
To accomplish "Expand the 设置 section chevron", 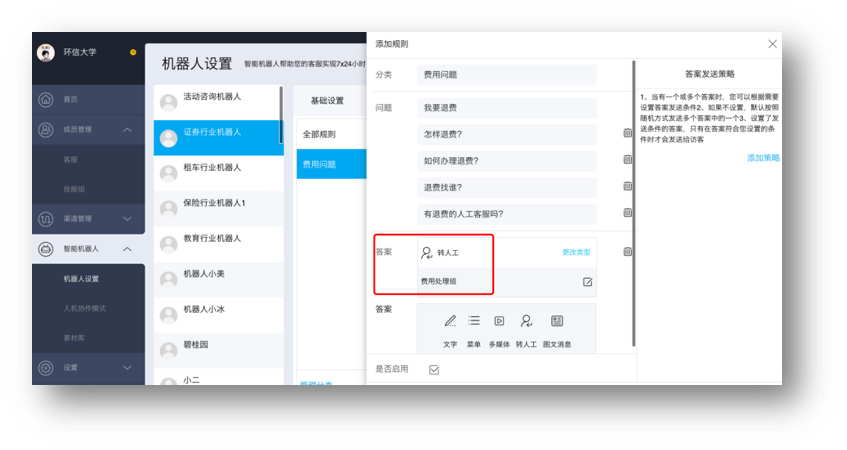I will tap(127, 368).
